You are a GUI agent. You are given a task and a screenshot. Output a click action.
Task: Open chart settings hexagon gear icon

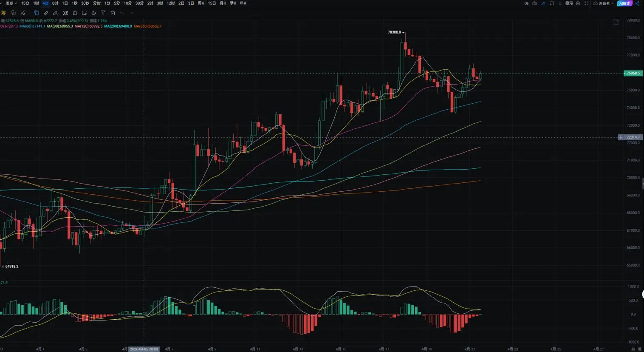pyautogui.click(x=578, y=3)
